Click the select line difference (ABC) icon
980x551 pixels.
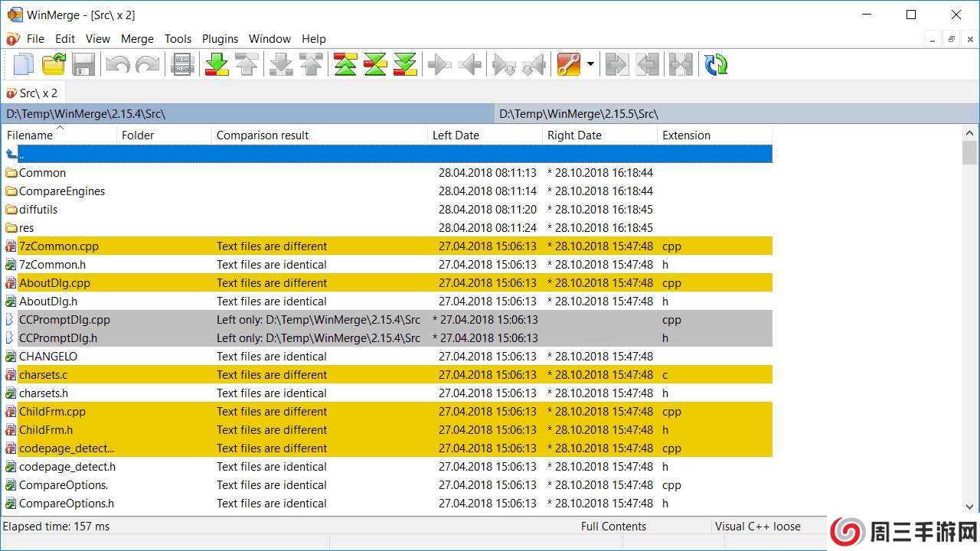pos(183,64)
